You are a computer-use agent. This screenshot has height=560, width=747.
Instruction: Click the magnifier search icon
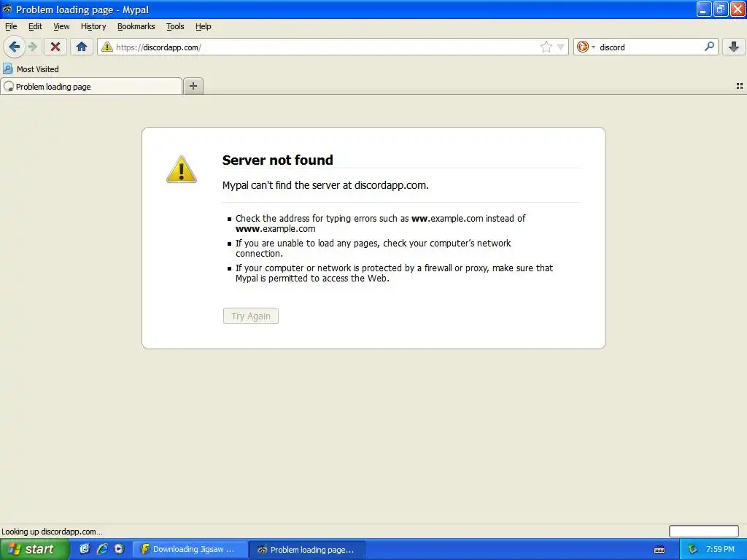pyautogui.click(x=709, y=47)
